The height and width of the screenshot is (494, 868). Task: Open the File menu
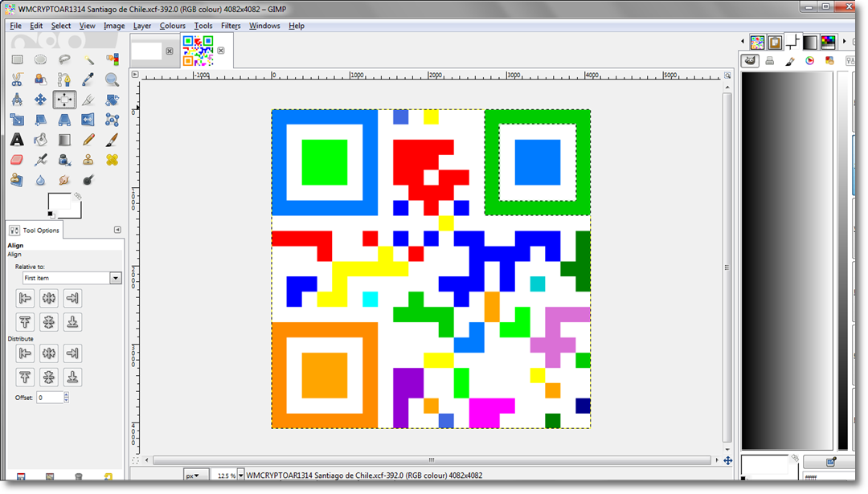(15, 26)
